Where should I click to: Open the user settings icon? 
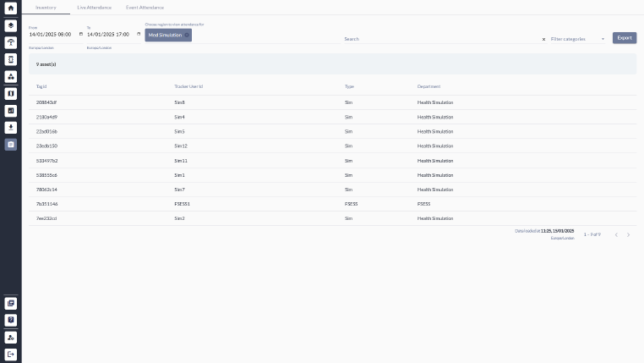tap(11, 338)
